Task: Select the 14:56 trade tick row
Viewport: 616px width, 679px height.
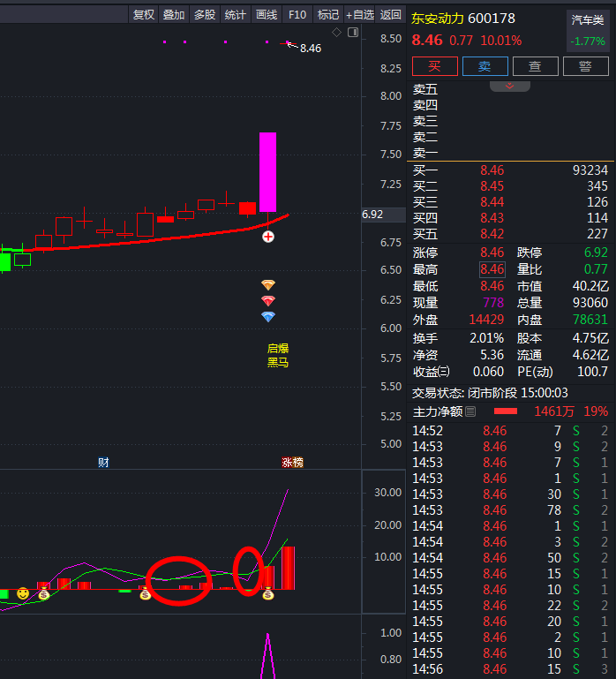Action: pos(510,669)
